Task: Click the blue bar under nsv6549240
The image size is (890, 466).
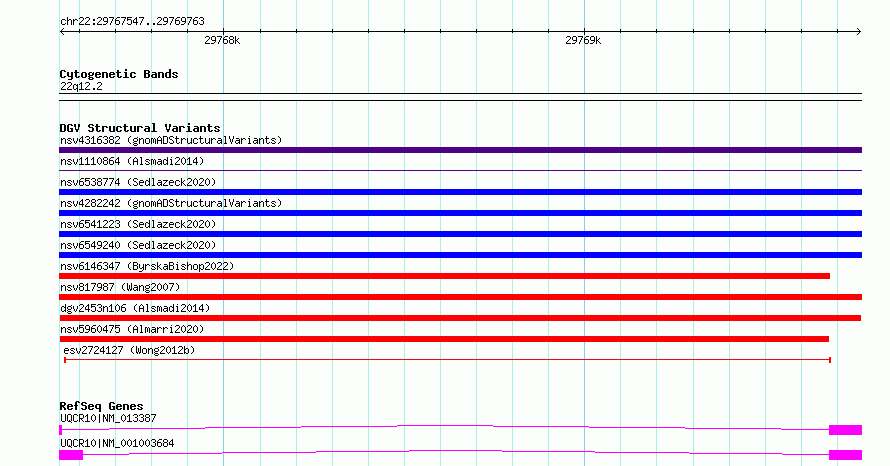Action: [460, 255]
